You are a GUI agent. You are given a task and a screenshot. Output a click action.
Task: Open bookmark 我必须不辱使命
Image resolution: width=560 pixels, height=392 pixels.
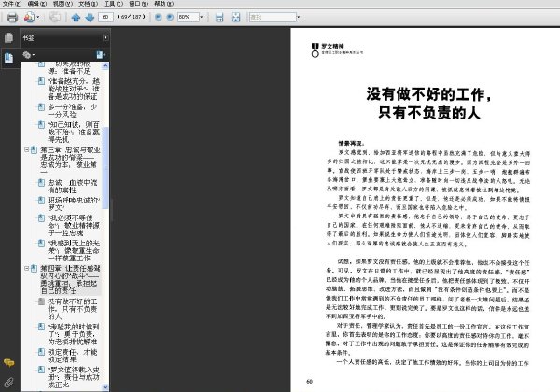click(74, 225)
